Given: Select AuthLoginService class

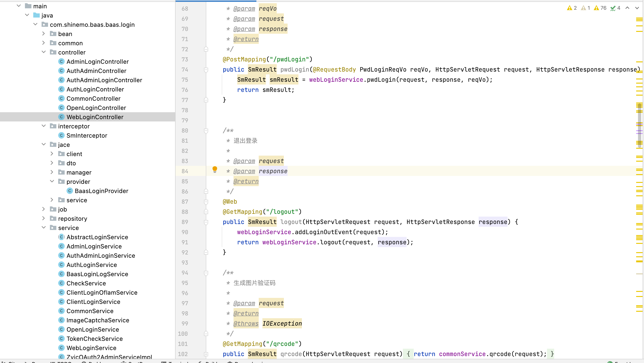Looking at the screenshot, I should coord(91,265).
